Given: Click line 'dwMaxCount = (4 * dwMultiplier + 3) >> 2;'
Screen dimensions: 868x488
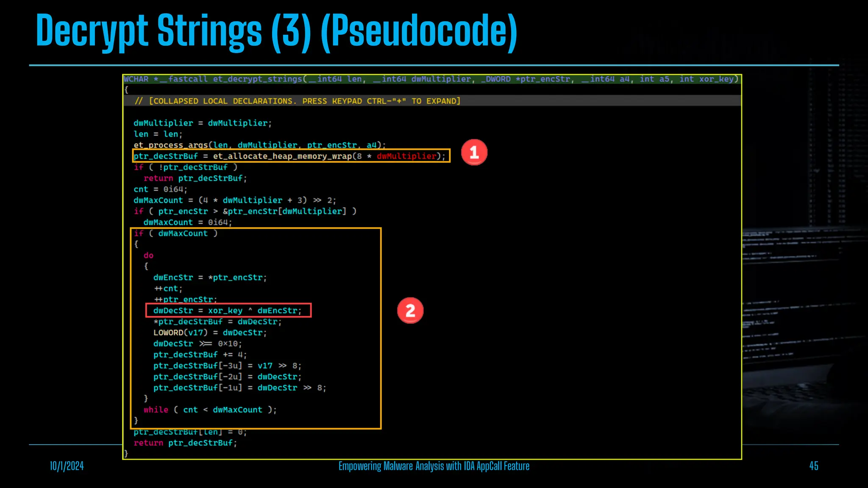Looking at the screenshot, I should [x=235, y=200].
